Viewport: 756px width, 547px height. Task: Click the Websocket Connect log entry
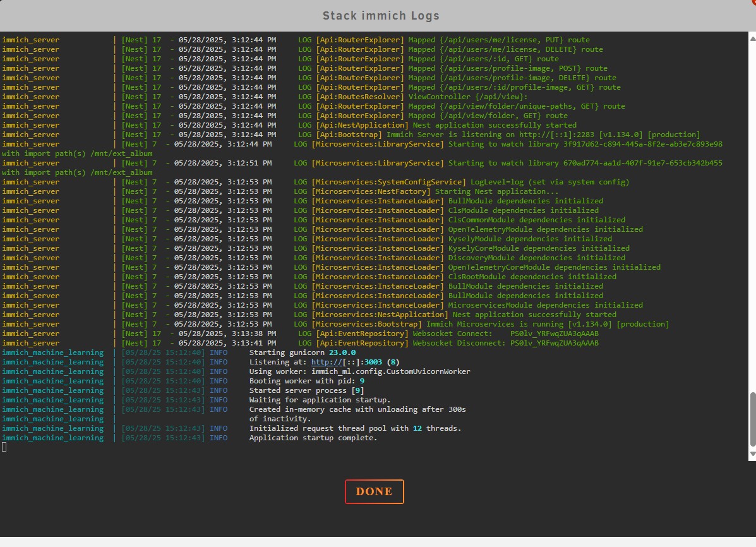(x=480, y=334)
